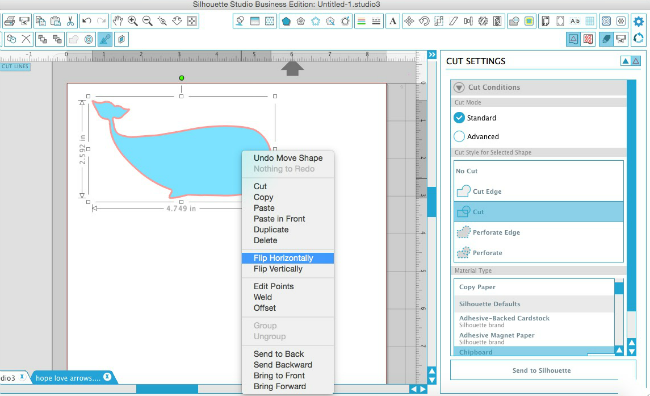
Task: Collapse side panel with double chevron
Action: click(x=432, y=55)
